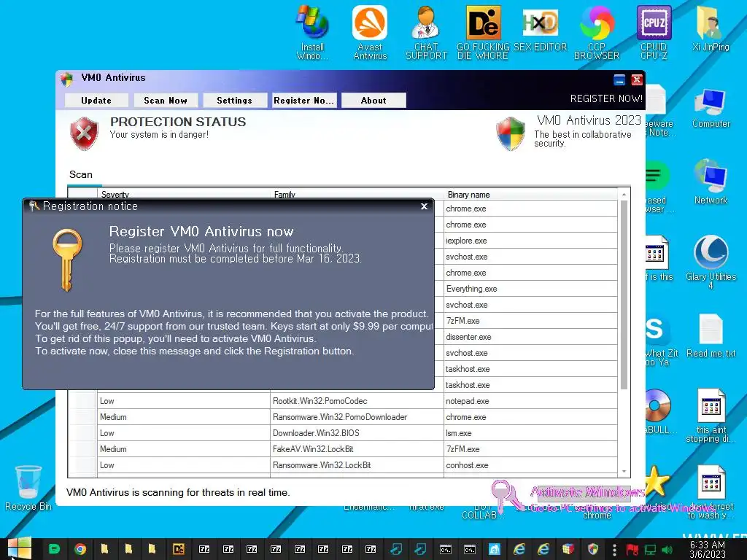Click the green chat app taskbar icon
Viewport: 747px width, 560px height.
(x=54, y=549)
